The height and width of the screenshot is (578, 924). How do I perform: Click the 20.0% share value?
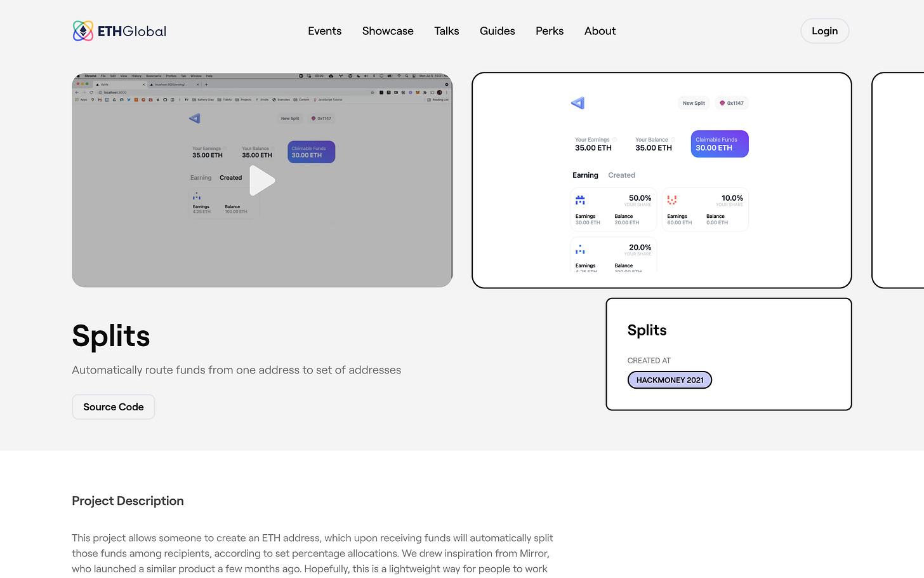point(640,248)
